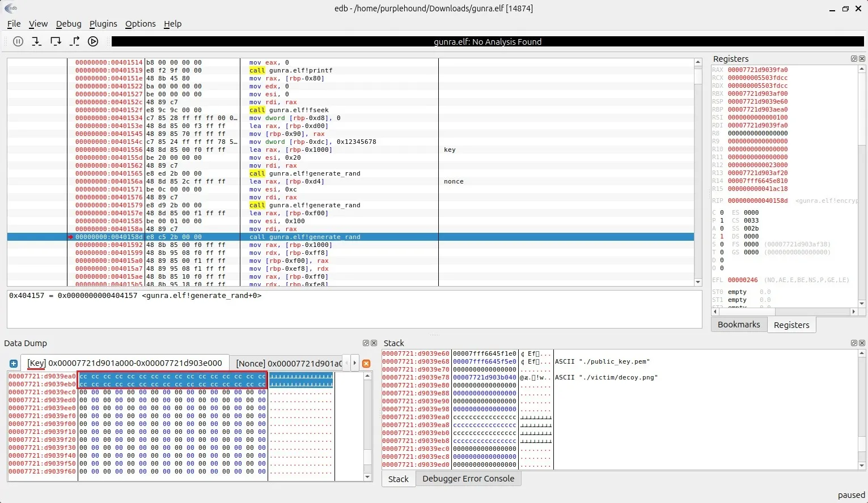
Task: Float the Data Dump panel
Action: (x=366, y=343)
